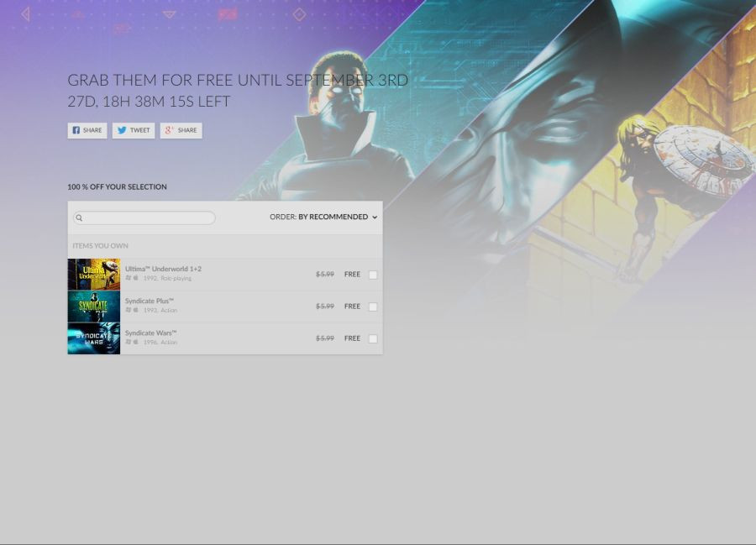This screenshot has height=545, width=756.
Task: Click the $5.99 price for Syndicate Wars
Action: [325, 338]
